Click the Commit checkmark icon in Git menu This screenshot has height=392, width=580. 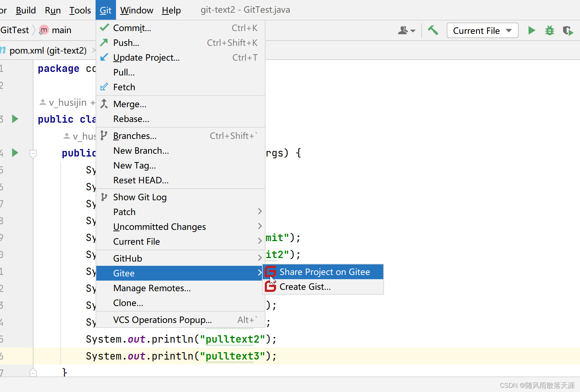(x=104, y=27)
